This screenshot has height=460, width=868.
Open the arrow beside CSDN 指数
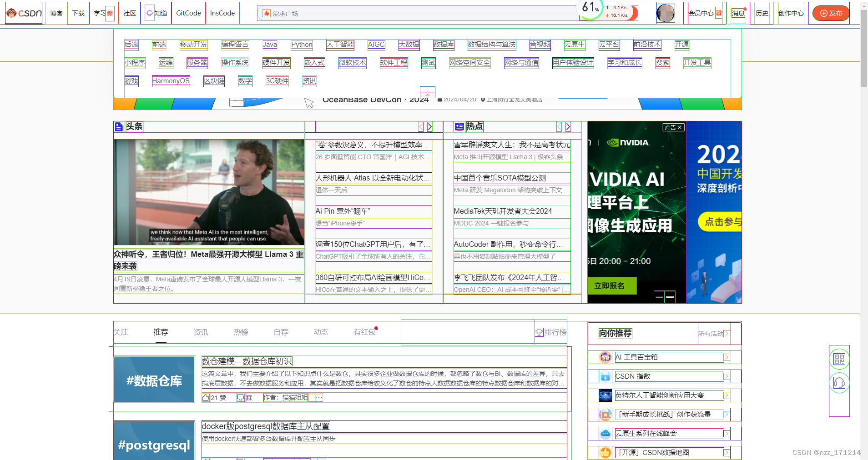pyautogui.click(x=727, y=376)
